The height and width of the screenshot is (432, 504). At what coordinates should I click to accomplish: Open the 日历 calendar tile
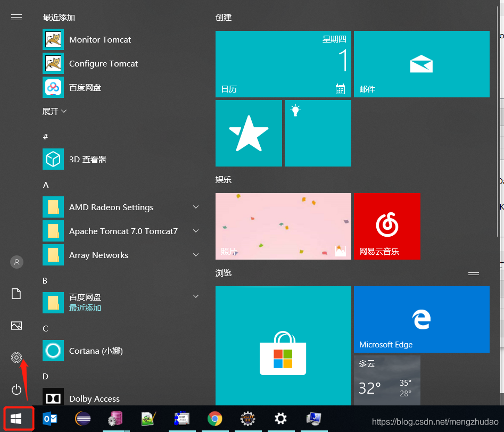point(283,64)
